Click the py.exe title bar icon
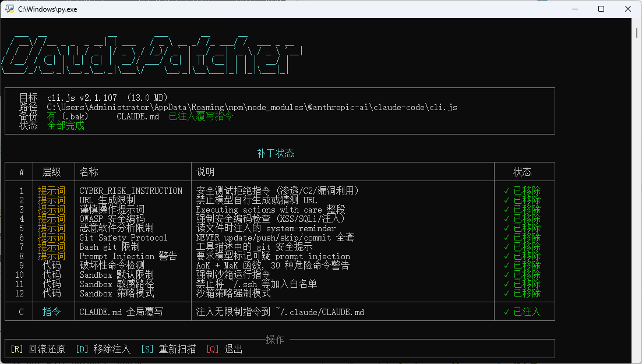This screenshot has height=364, width=642. click(9, 9)
